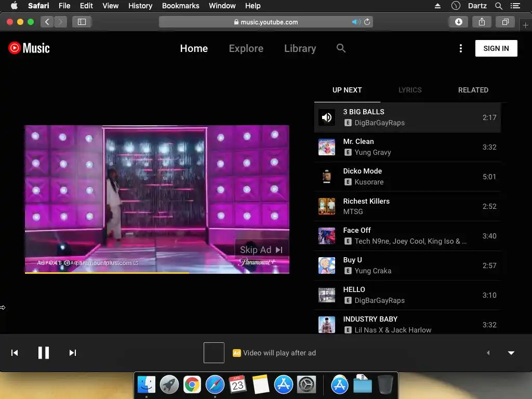Open the Safari menu
The height and width of the screenshot is (399, 532).
coord(38,6)
